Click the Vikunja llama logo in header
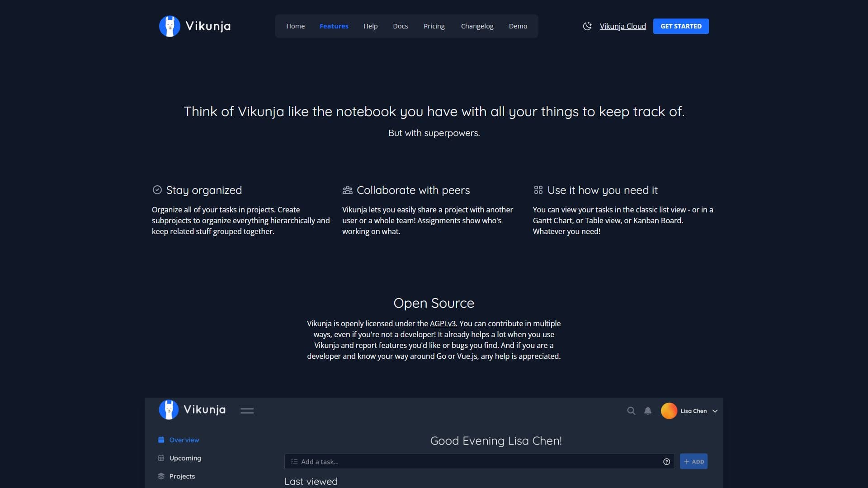 pos(170,26)
